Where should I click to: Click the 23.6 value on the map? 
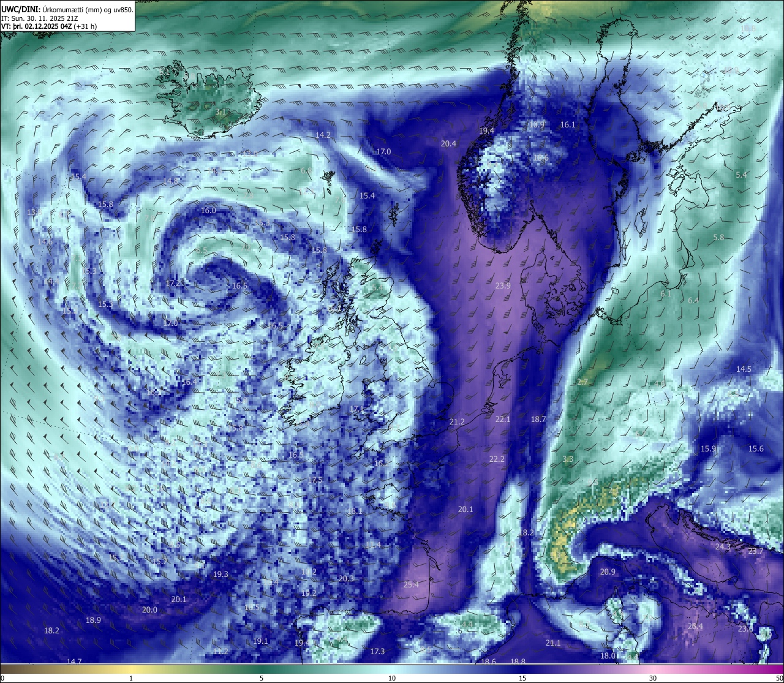pos(745,629)
